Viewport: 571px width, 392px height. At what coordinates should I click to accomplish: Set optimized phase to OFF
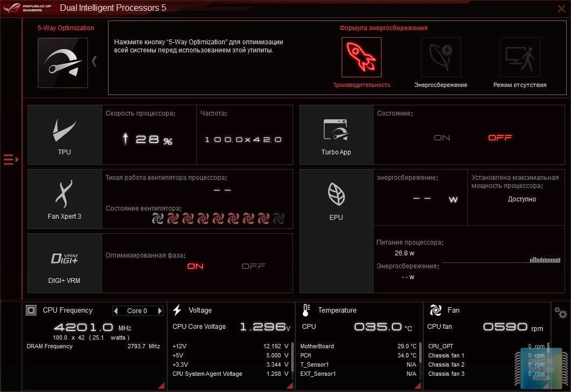253,266
